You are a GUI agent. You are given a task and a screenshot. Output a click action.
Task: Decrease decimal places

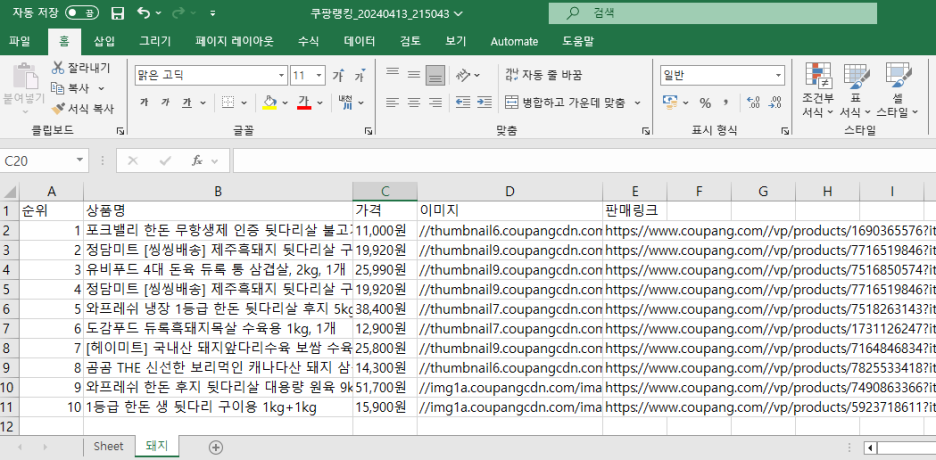point(775,103)
